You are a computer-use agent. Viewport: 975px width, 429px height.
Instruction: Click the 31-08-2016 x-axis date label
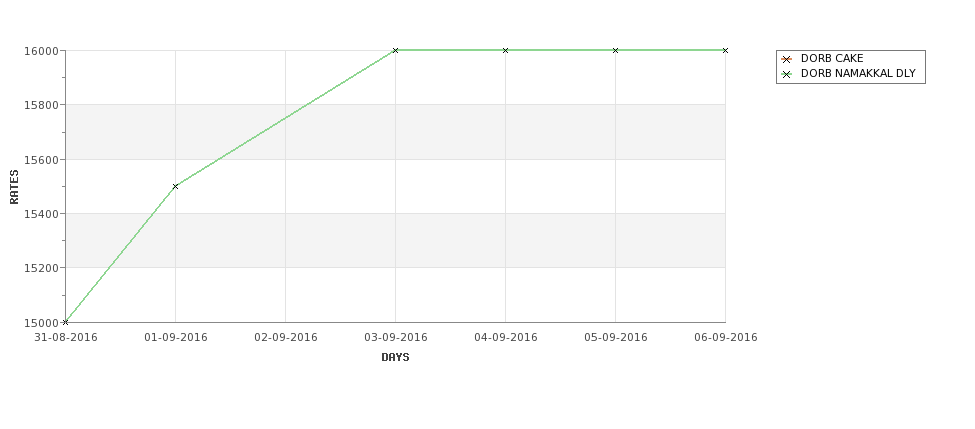[x=65, y=338]
